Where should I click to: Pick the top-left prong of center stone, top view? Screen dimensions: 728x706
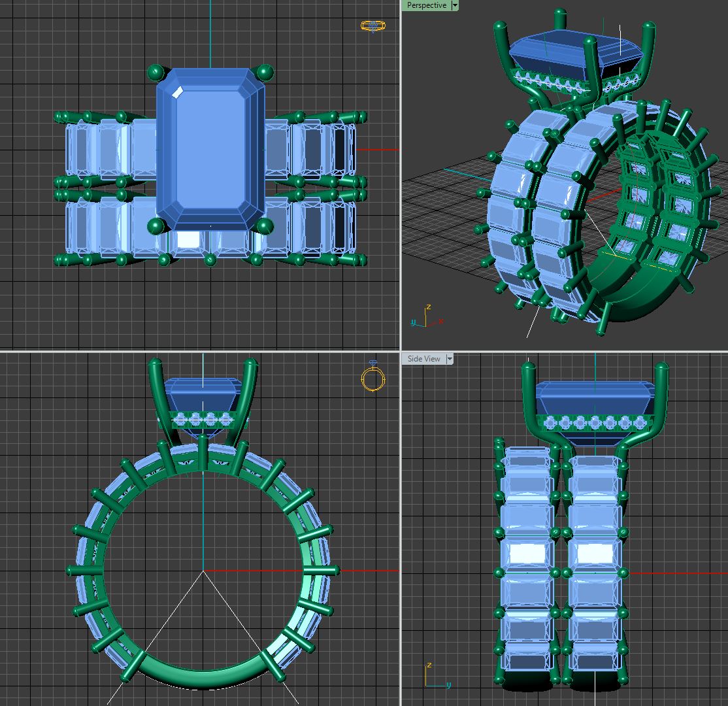pos(156,72)
